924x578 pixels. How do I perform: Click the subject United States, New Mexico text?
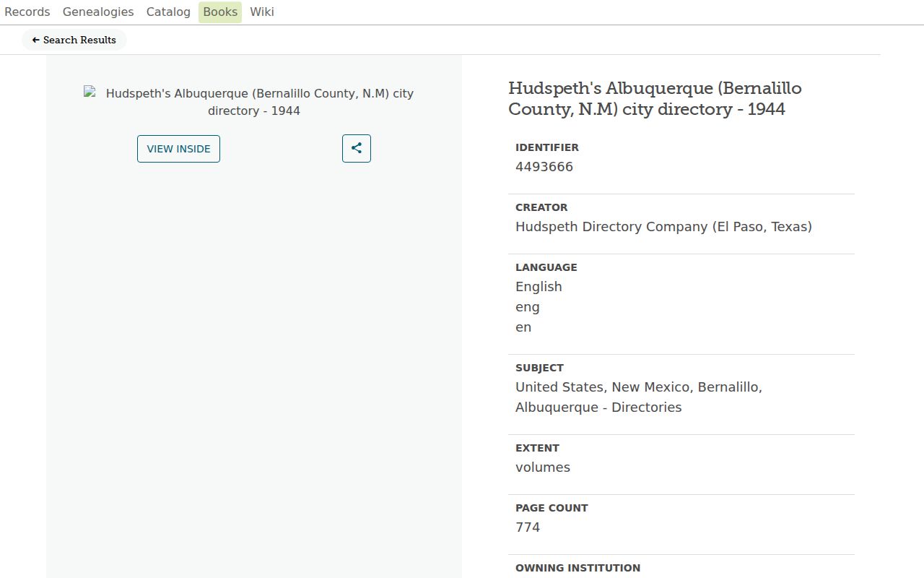point(639,397)
